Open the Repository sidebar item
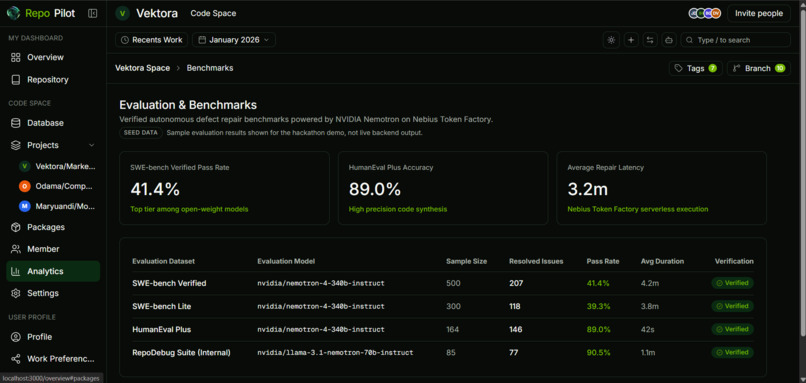Screen dimensions: 806x383 [x=53, y=80]
